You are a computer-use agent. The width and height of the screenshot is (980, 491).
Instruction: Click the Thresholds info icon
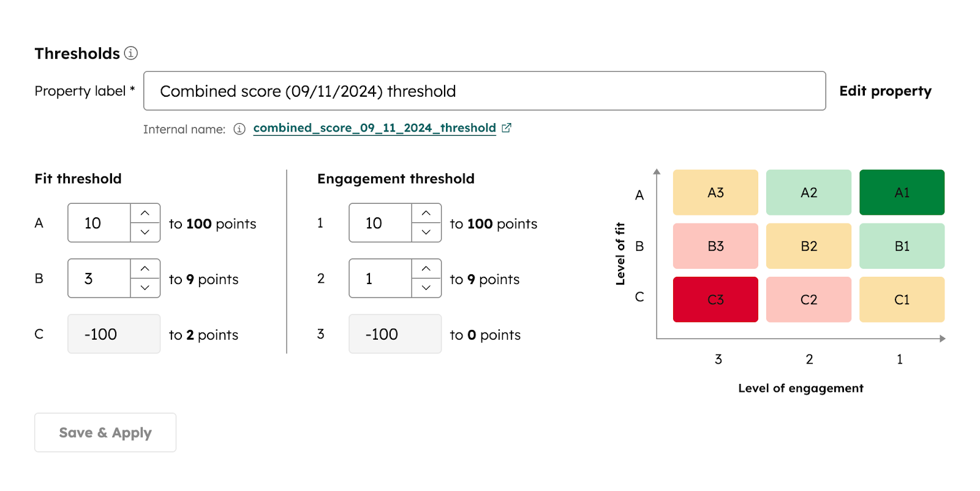[131, 53]
